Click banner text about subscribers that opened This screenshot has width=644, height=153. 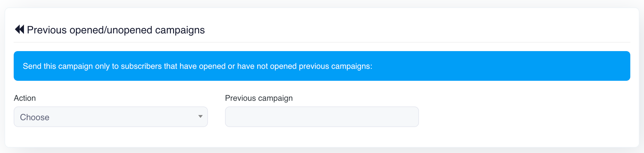[198, 66]
